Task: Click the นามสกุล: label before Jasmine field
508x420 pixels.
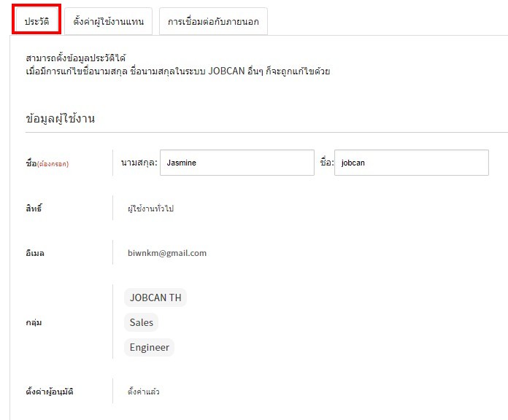Action: tap(139, 163)
